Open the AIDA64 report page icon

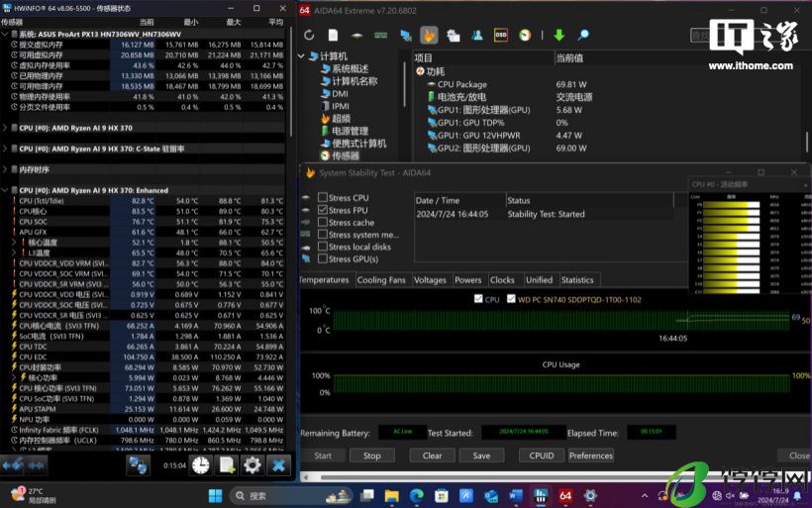click(x=333, y=35)
